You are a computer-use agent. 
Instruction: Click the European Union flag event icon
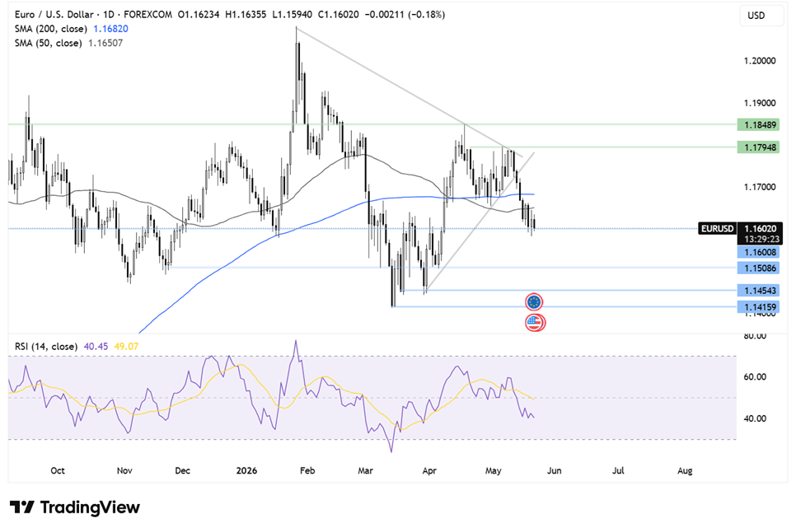tap(533, 302)
